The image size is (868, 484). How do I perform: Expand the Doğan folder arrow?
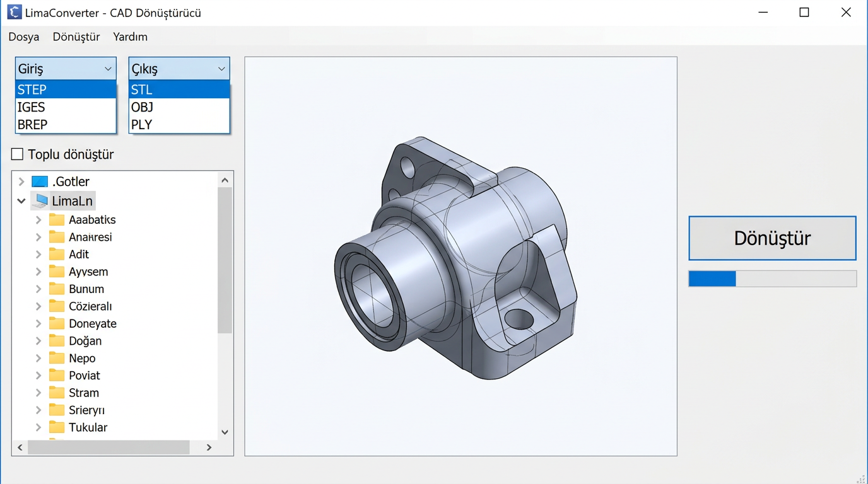tap(38, 341)
